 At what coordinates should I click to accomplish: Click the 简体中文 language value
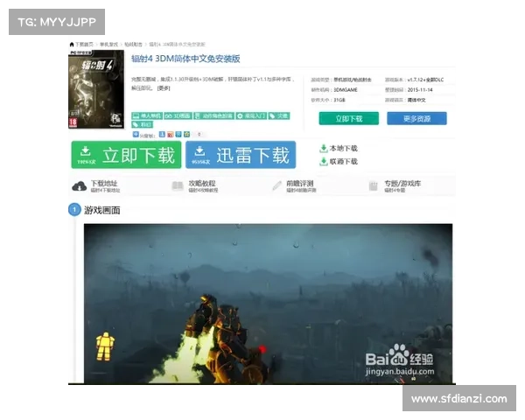(x=416, y=100)
